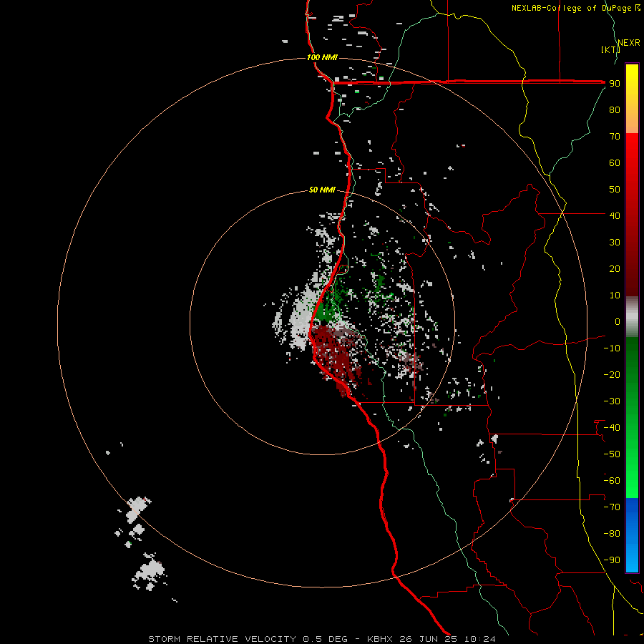The image size is (644, 644).
Task: Click the "-20" value on the velocity scale
Action: tap(612, 374)
